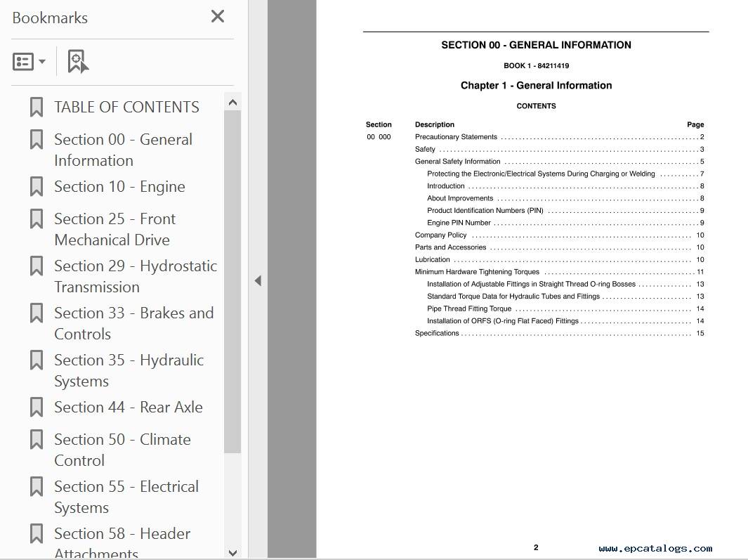The image size is (748, 560).
Task: Click the bookmark icon beside TABLE OF CONTENTS
Action: 37,107
